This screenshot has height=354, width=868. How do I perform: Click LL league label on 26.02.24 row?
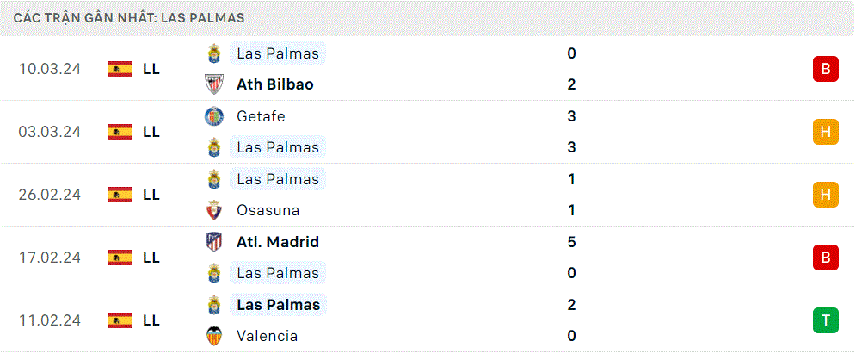pyautogui.click(x=151, y=195)
